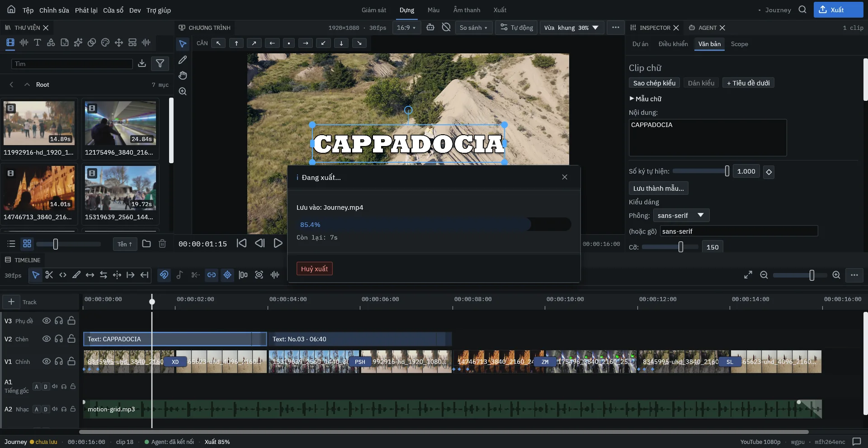This screenshot has width=868, height=448.
Task: Open the 16:9 aspect ratio dropdown
Action: click(x=406, y=28)
